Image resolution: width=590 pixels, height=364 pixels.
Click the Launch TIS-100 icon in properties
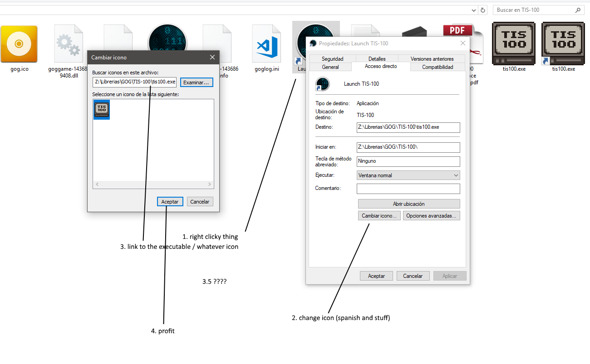(x=322, y=84)
